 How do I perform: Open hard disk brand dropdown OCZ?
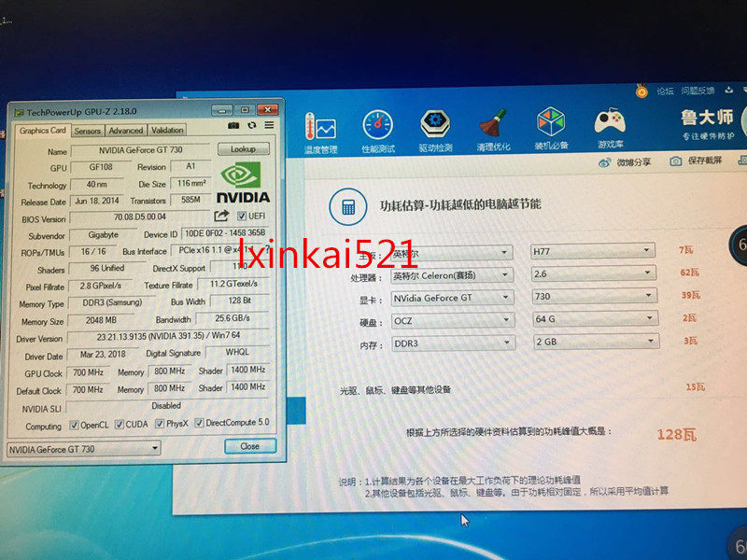coord(453,320)
